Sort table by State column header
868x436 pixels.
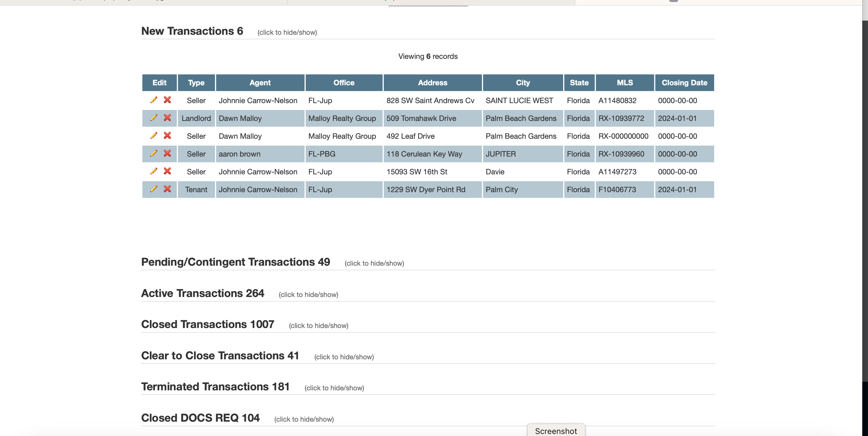tap(579, 83)
